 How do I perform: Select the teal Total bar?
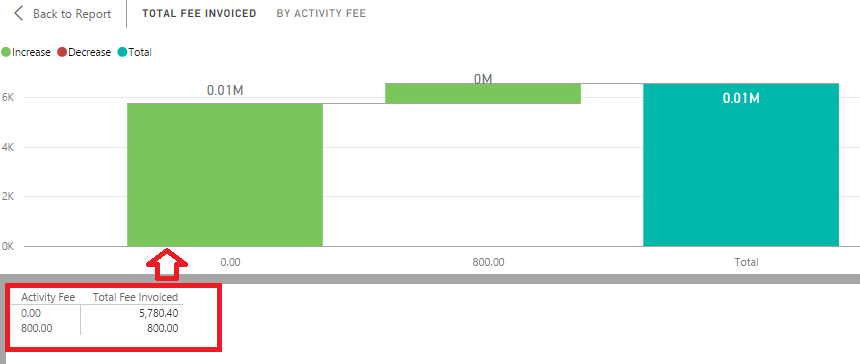pos(740,165)
